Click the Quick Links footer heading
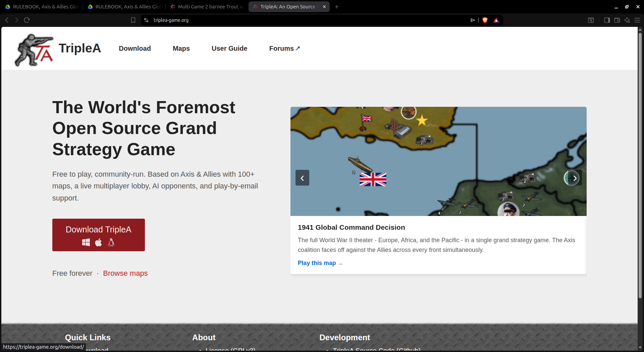This screenshot has height=352, width=644. (88, 338)
